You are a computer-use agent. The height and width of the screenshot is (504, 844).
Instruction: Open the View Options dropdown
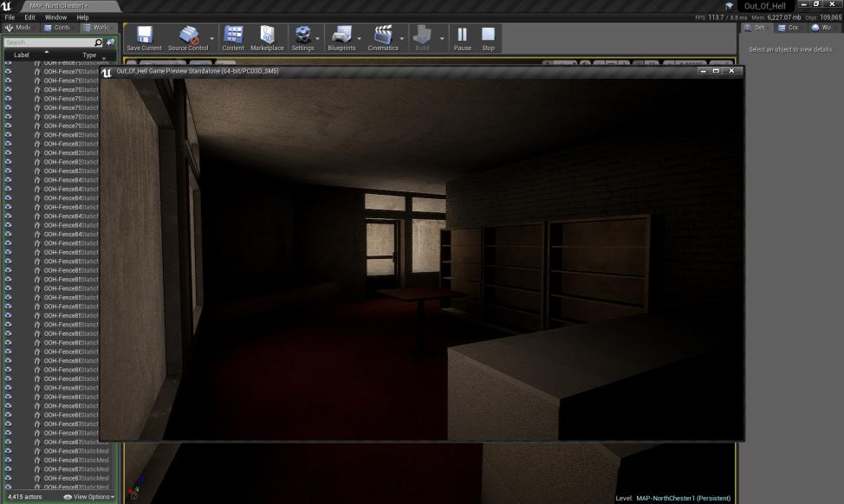pos(88,497)
